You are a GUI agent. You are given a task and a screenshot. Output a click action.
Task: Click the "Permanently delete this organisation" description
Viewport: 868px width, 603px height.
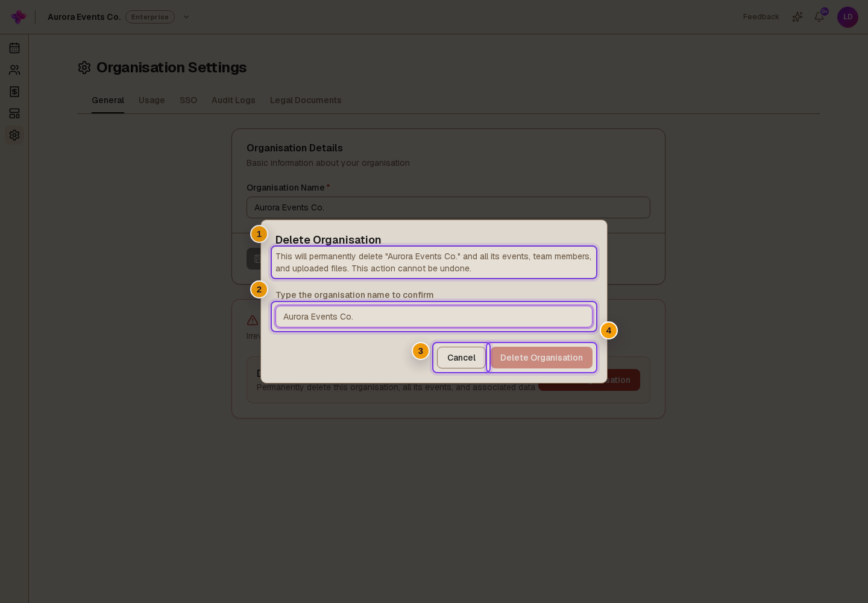(x=396, y=387)
